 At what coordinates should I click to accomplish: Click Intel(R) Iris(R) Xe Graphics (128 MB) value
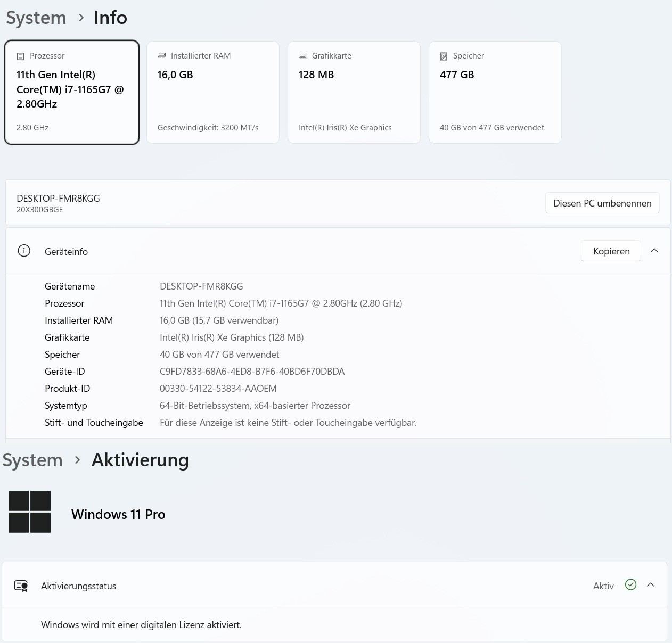(x=232, y=337)
